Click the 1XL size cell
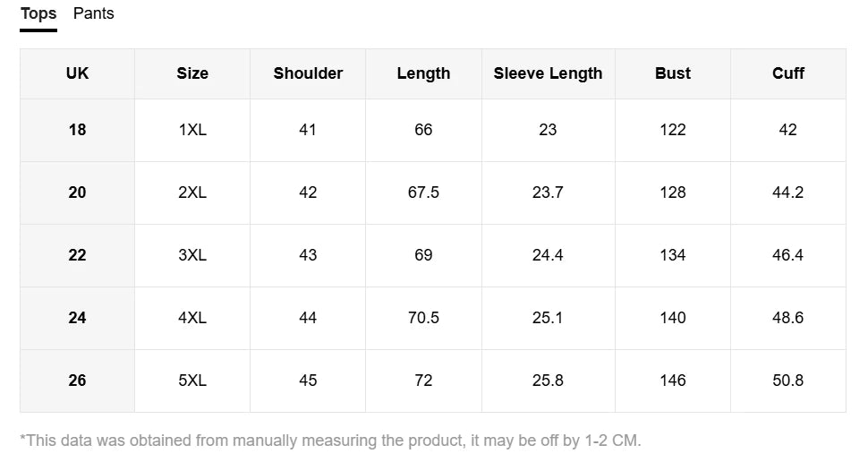The width and height of the screenshot is (868, 462). (x=192, y=130)
